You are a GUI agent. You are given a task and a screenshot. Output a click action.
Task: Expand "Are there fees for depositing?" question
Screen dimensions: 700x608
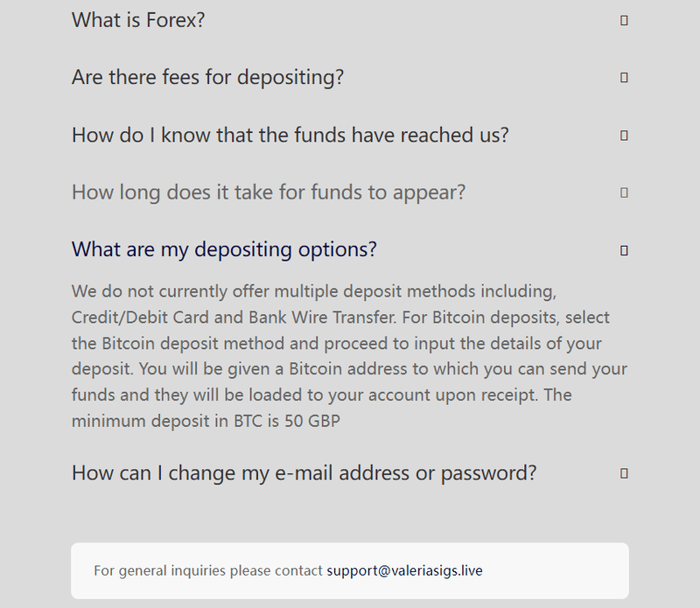tap(207, 77)
